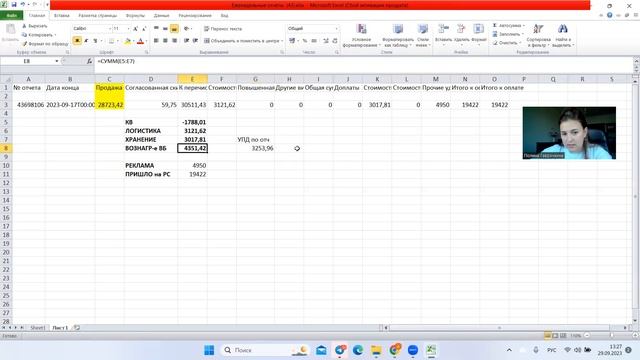This screenshot has width=640, height=360.
Task: Toggle bold formatting
Action: (x=77, y=41)
